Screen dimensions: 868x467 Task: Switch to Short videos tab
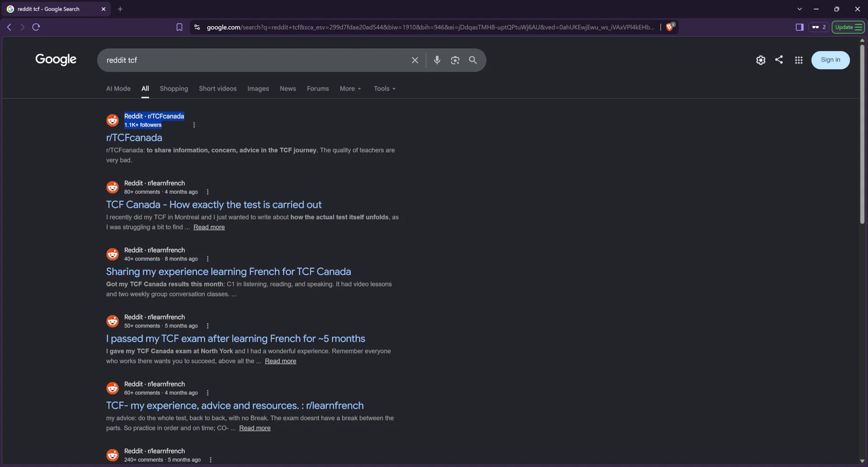217,89
